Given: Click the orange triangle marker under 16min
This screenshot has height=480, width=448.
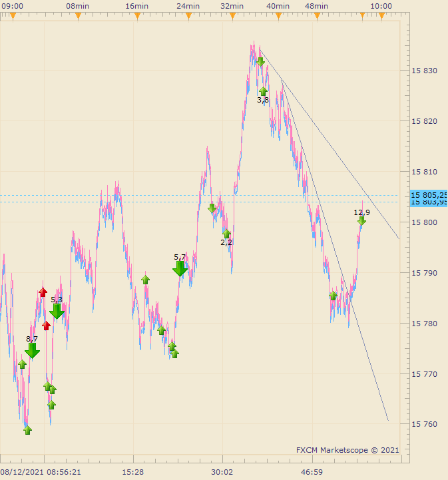Looking at the screenshot, I should point(137,16).
